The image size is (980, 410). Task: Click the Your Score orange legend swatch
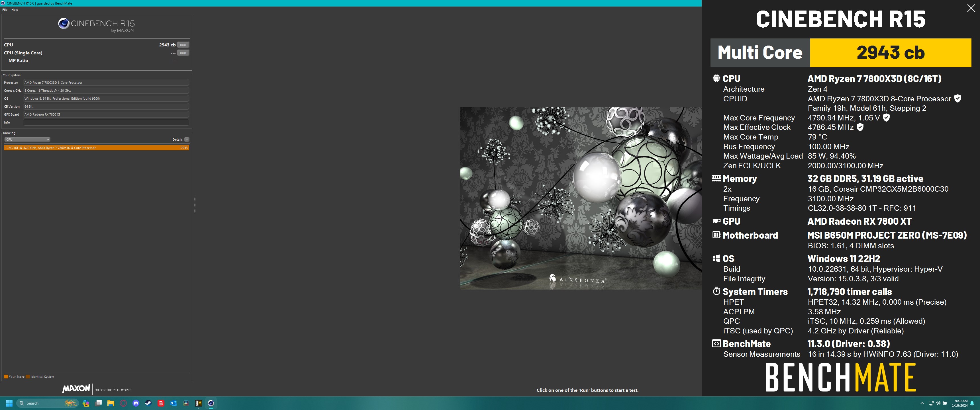tap(6, 376)
